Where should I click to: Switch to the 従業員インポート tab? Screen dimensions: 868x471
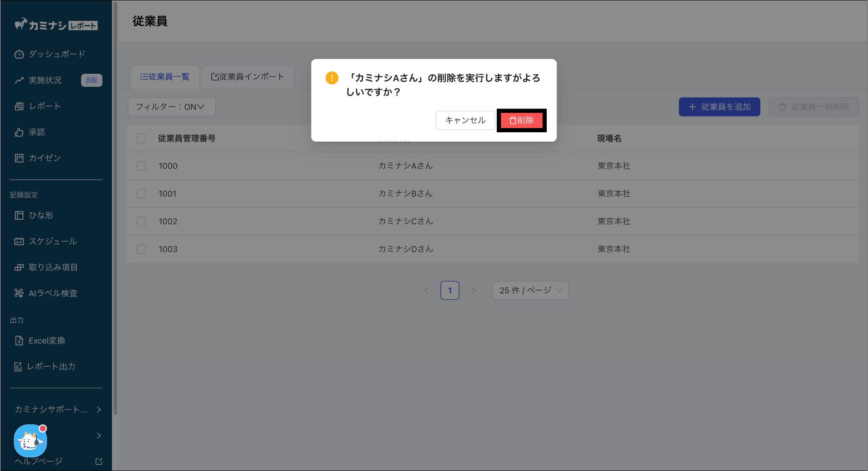coord(248,77)
